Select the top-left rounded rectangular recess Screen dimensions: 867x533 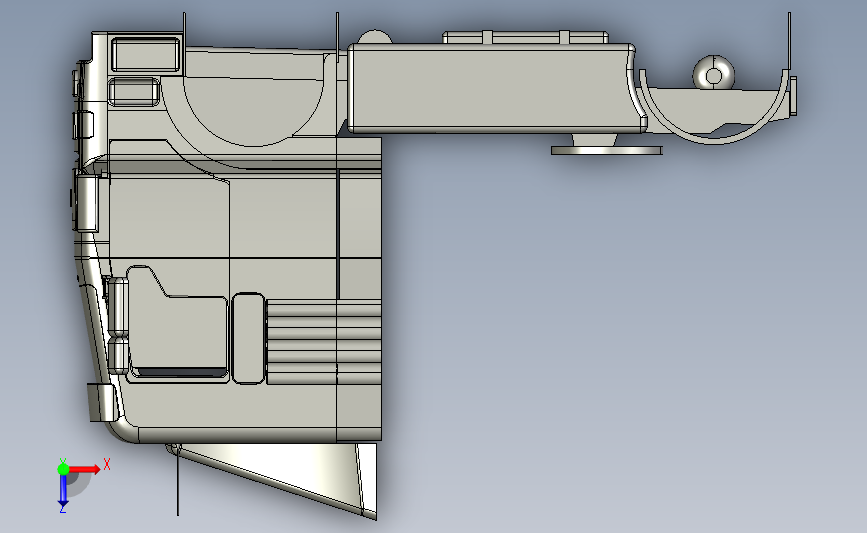(146, 54)
